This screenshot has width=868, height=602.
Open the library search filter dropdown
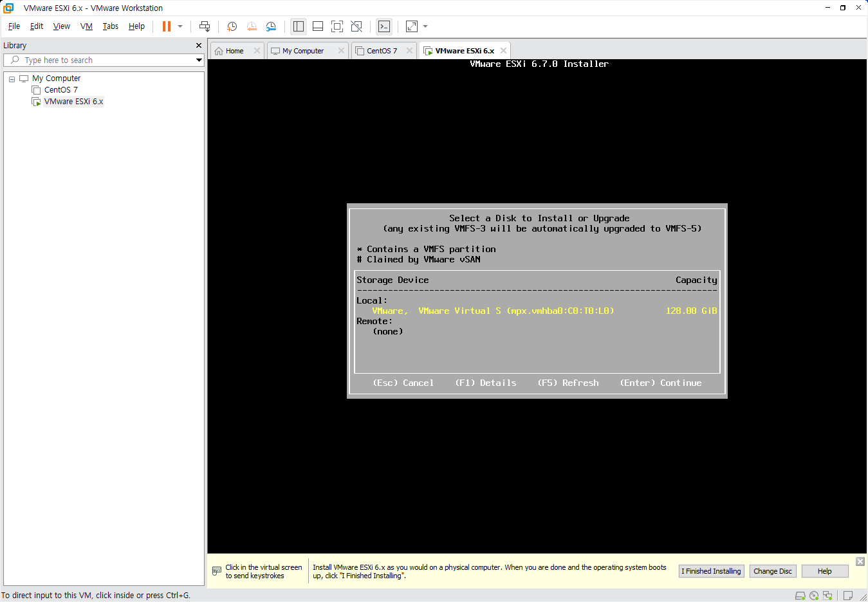[199, 60]
